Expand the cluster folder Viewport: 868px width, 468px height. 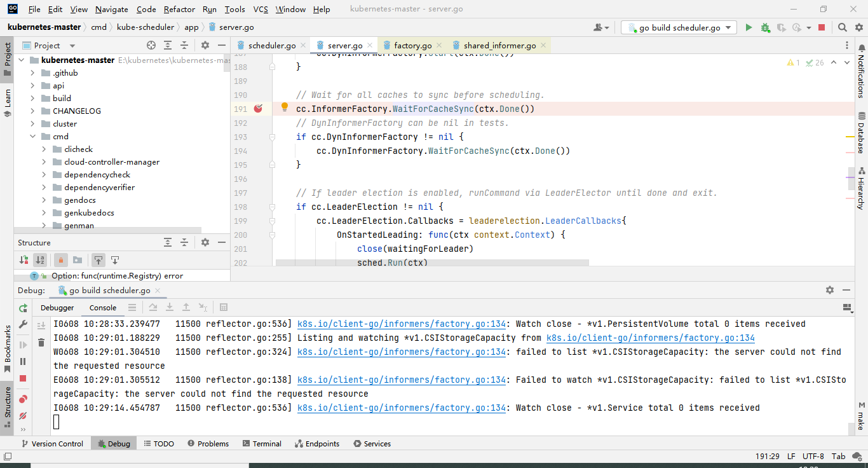click(x=33, y=124)
